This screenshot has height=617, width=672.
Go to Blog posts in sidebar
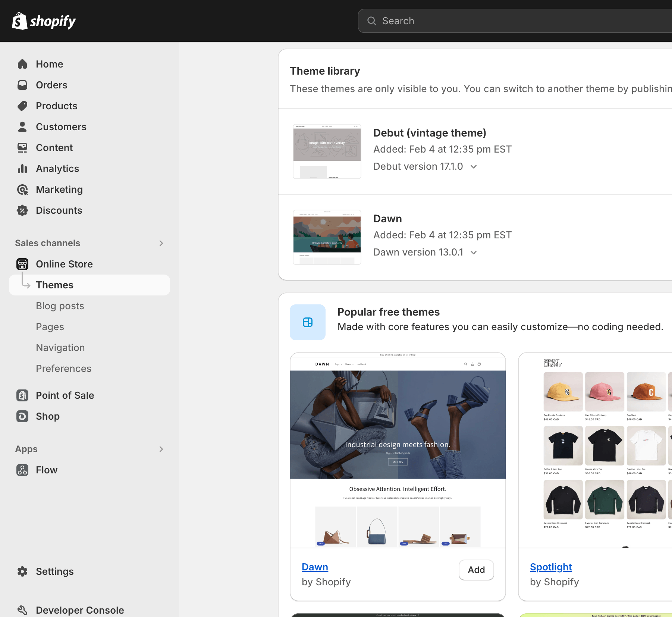60,306
